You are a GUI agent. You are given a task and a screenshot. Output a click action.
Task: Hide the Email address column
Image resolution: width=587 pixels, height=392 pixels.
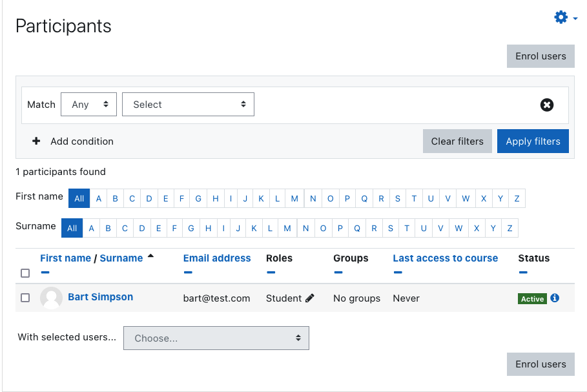point(188,272)
